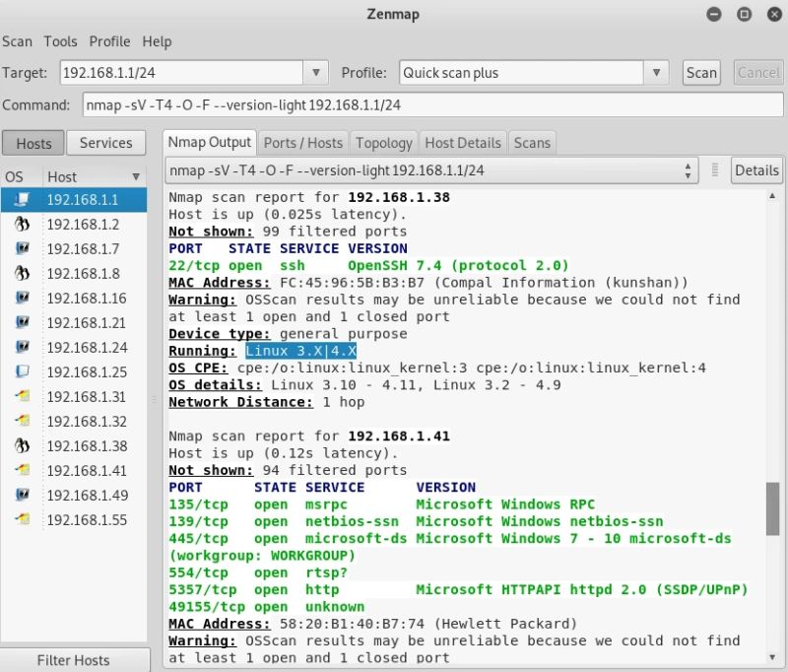Switch to the Topology tab
This screenshot has height=672, width=788.
pyautogui.click(x=384, y=143)
